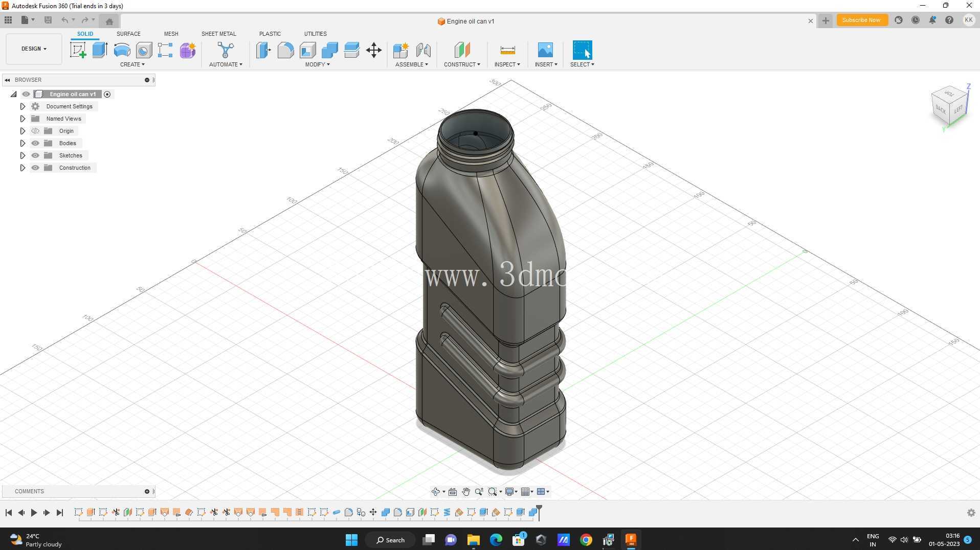Select the Offset Face tool
Image resolution: width=980 pixels, height=550 pixels.
352,50
